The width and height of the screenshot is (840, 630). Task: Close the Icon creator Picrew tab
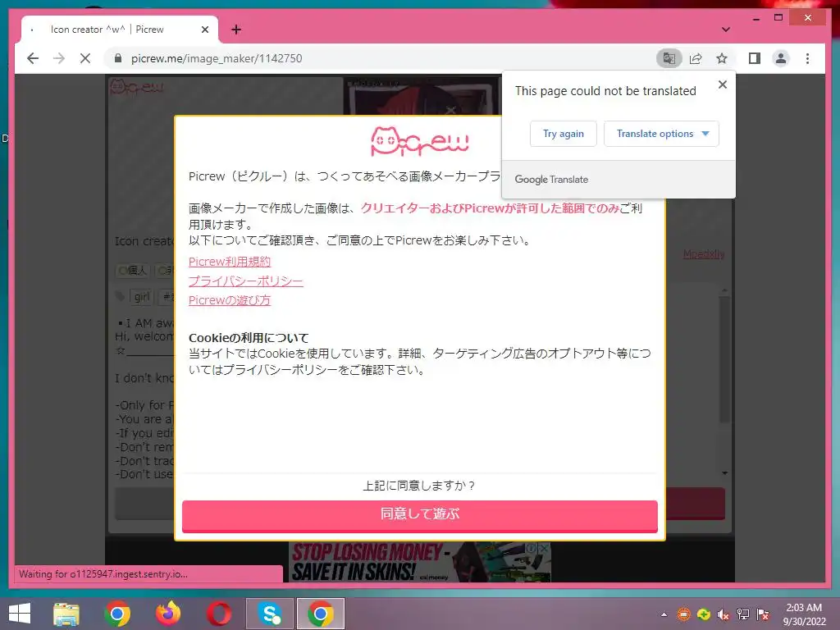204,30
